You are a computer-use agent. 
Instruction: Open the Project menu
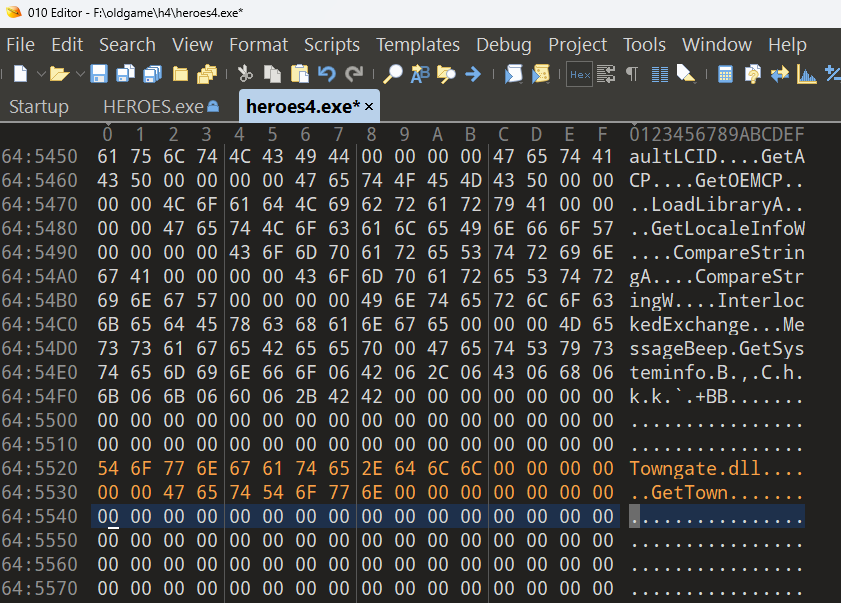tap(578, 45)
